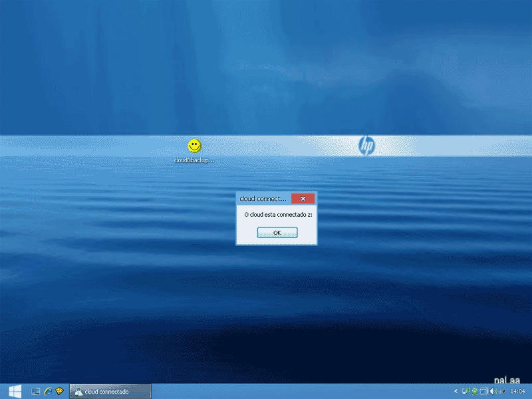532x399 pixels.
Task: Select the cloud connectado taskbar button
Action: [x=110, y=392]
